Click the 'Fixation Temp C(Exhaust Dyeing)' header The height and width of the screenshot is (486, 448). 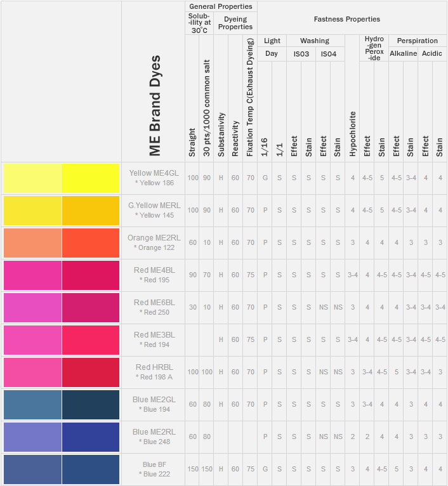coord(250,97)
